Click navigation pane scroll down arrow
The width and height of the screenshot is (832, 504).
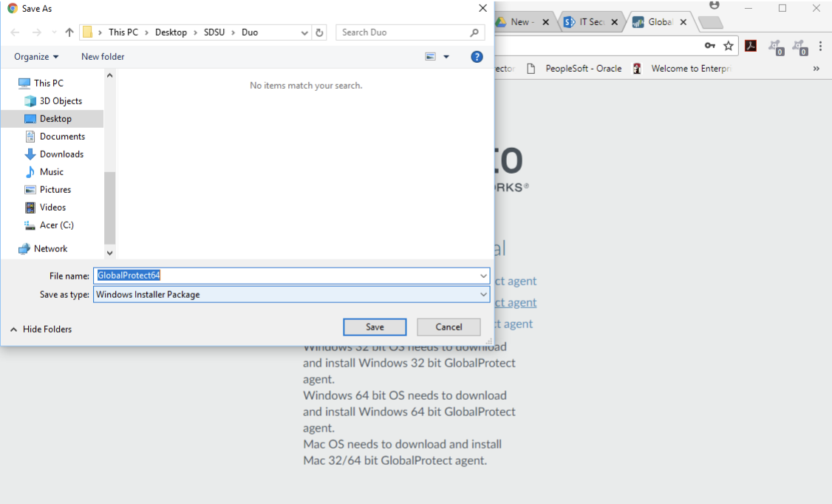click(110, 253)
